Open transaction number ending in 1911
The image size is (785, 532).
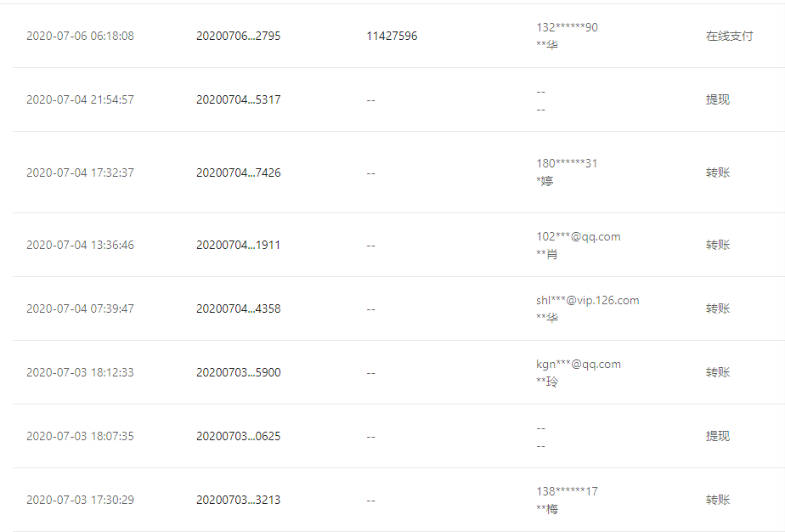point(238,245)
